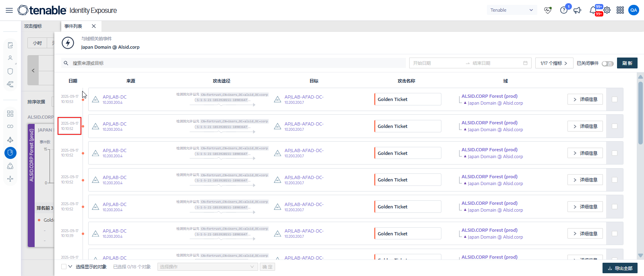The image size is (644, 276).
Task: Open the Tenable tenant dropdown
Action: pos(511,10)
